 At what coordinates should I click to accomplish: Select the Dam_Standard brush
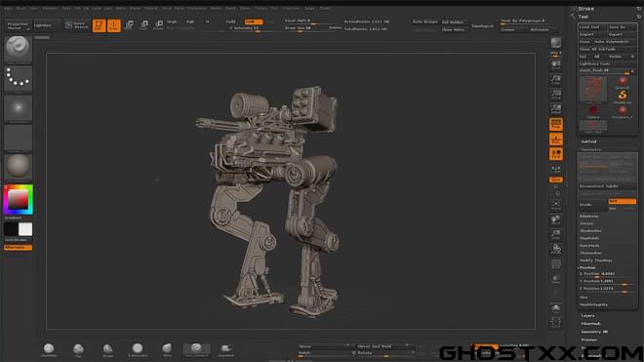click(196, 350)
